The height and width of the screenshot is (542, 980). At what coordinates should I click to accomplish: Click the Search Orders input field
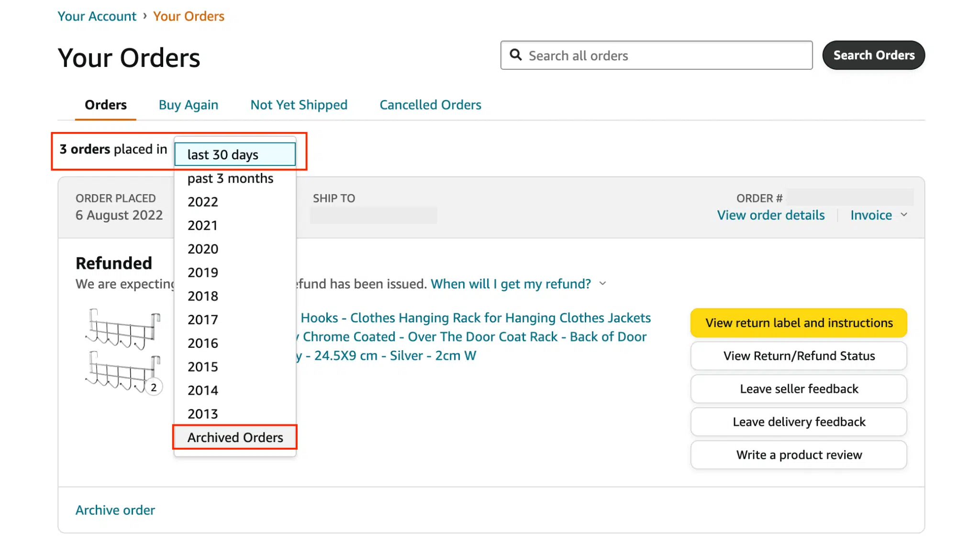(x=657, y=55)
